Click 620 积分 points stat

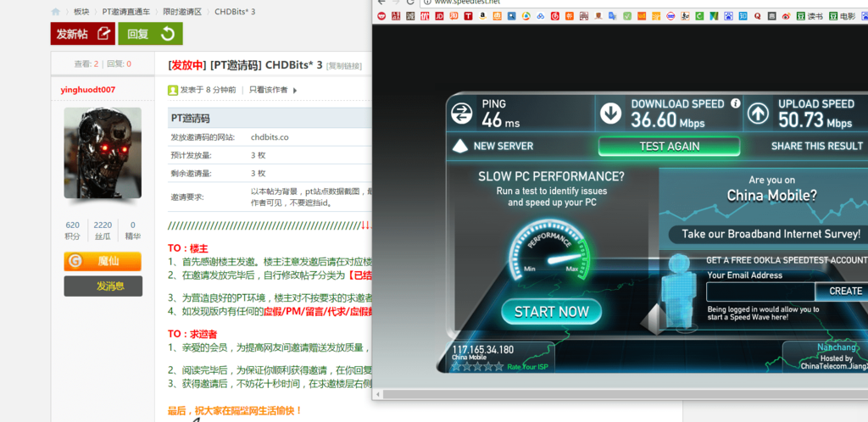click(x=72, y=230)
